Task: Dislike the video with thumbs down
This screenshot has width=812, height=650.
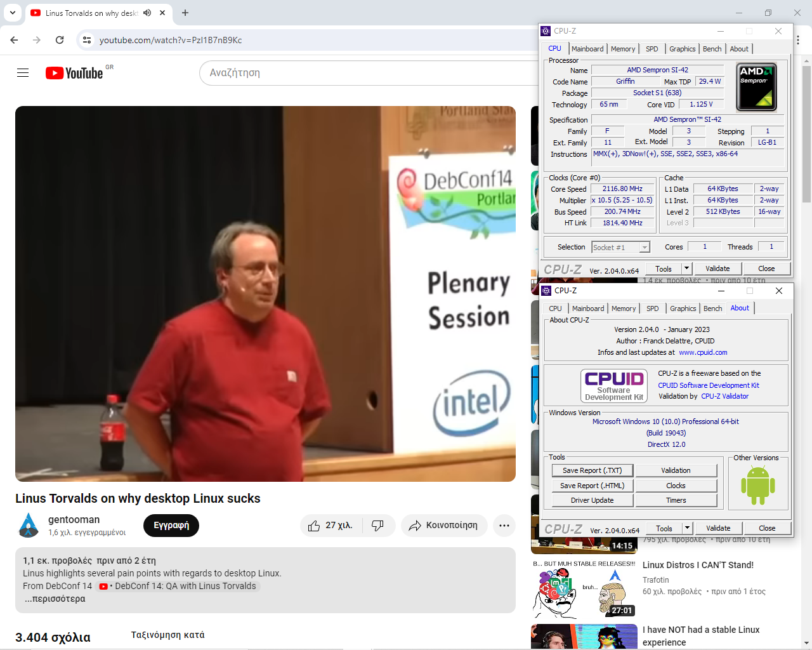Action: [x=378, y=526]
